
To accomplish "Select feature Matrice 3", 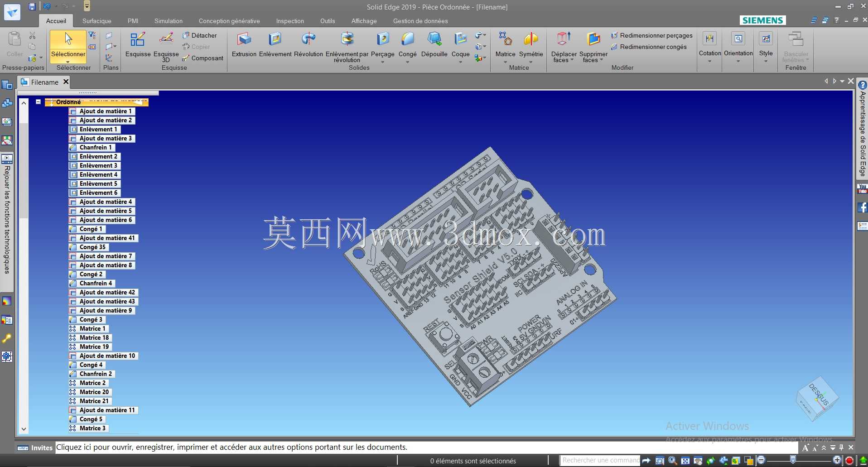I will click(89, 428).
